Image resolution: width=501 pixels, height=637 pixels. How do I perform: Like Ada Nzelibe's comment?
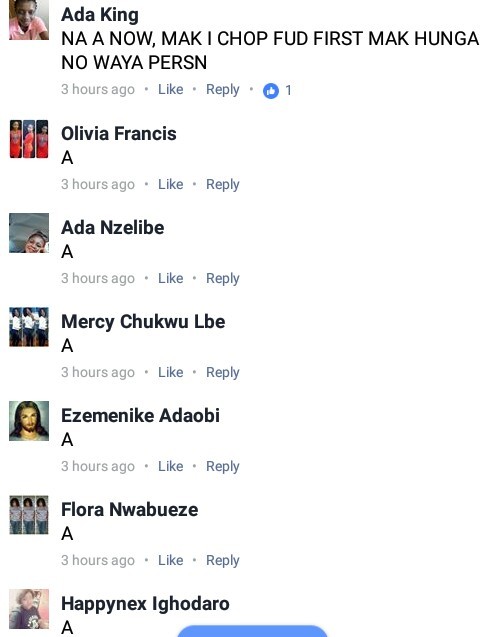[171, 278]
